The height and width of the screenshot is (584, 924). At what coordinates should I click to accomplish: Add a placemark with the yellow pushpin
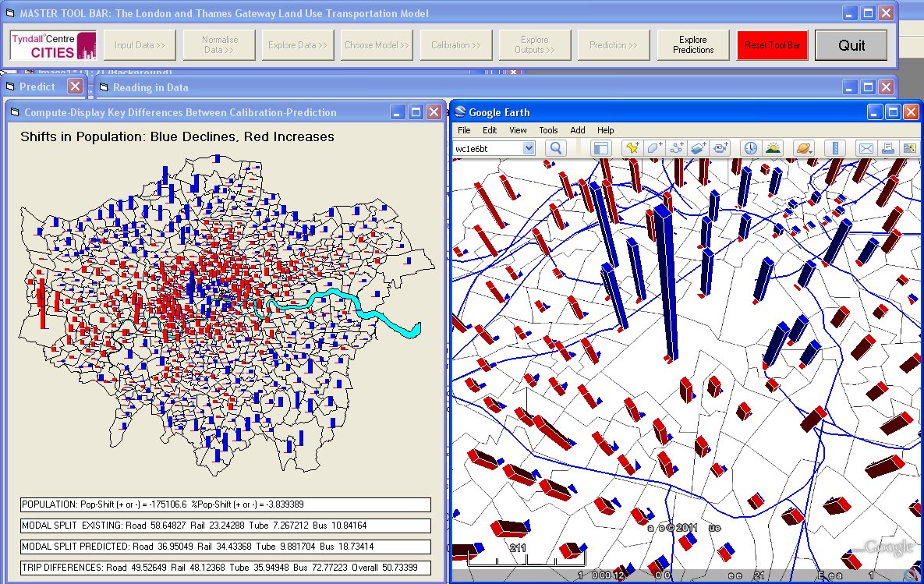click(632, 148)
